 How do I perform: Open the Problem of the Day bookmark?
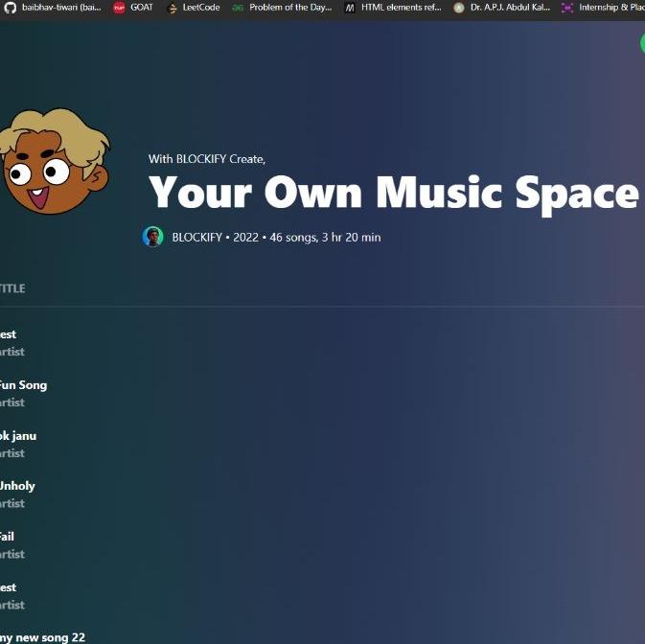pos(282,7)
